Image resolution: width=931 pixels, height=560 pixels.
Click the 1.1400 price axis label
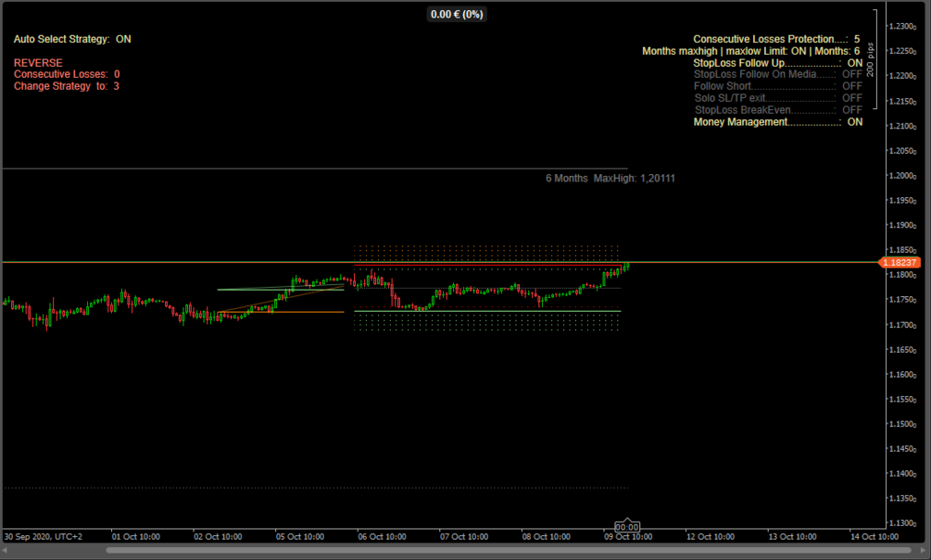coord(902,473)
